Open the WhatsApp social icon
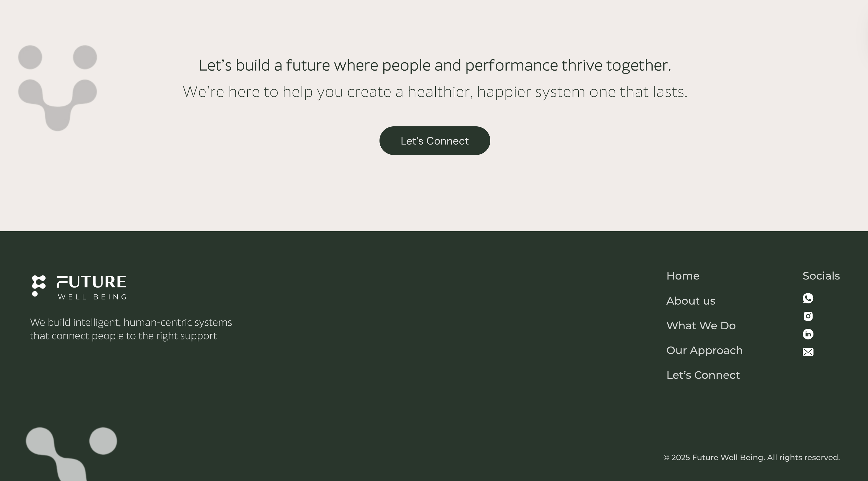868x481 pixels. 808,298
